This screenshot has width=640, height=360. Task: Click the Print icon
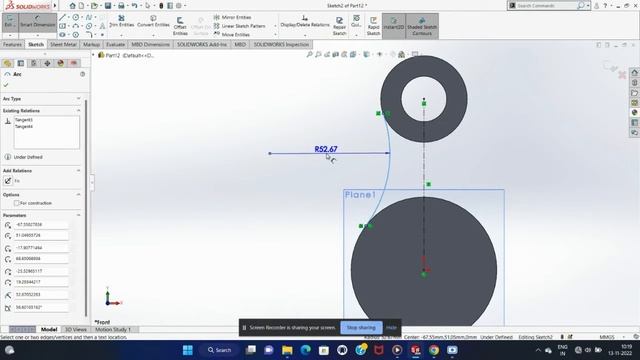click(121, 6)
